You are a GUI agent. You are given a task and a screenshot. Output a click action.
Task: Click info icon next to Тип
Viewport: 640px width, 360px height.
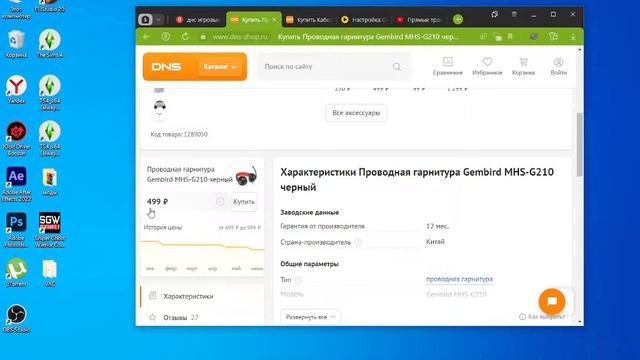coord(298,280)
